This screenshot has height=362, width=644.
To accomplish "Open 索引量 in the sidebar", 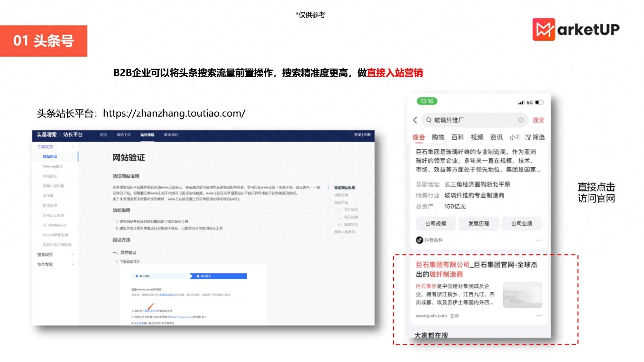I will point(48,196).
